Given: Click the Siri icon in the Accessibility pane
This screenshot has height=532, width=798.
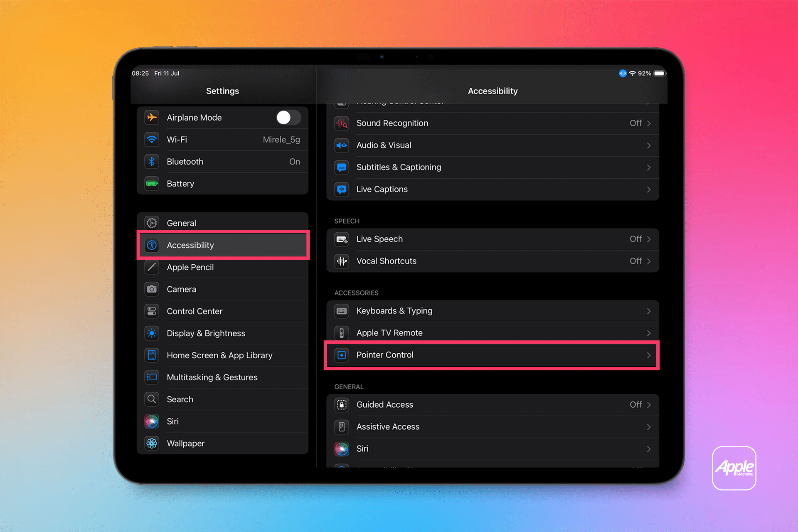Looking at the screenshot, I should click(x=342, y=449).
